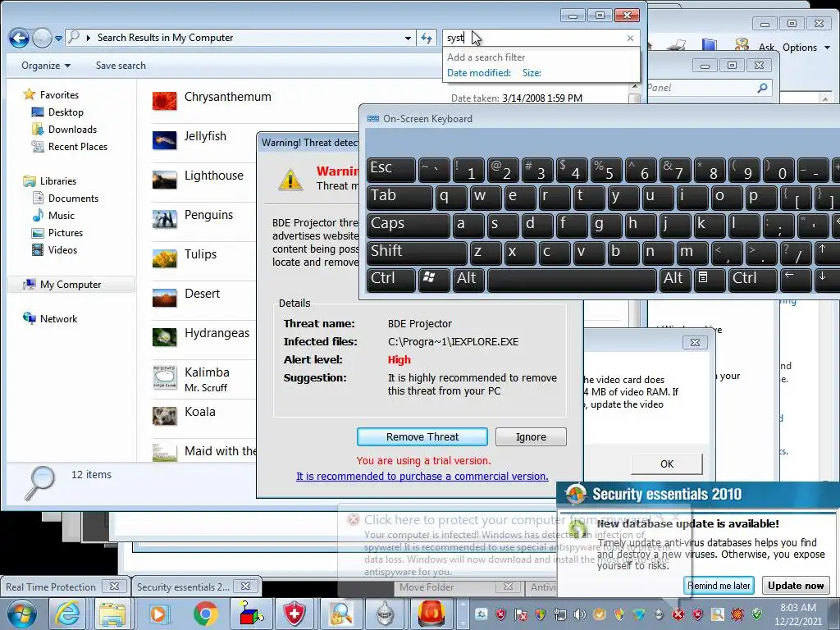Click OK in the video card message dialog
This screenshot has height=630, width=840.
tap(666, 464)
